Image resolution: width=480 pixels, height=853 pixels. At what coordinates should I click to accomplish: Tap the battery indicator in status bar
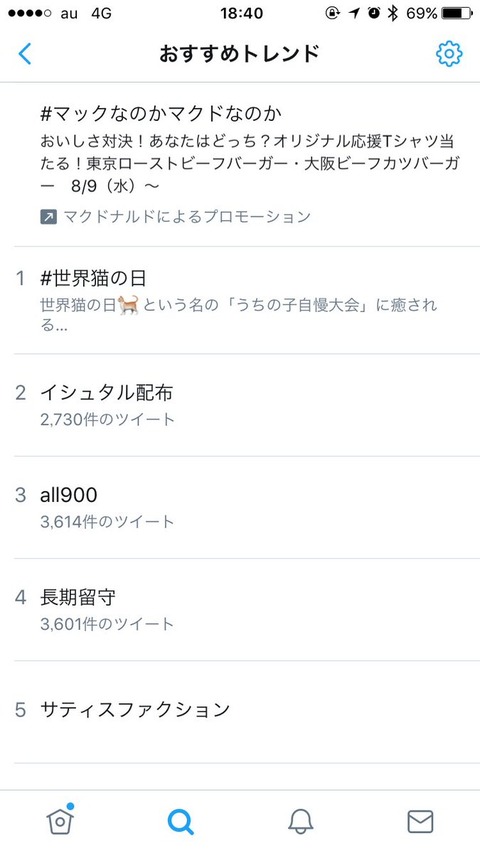457,13
